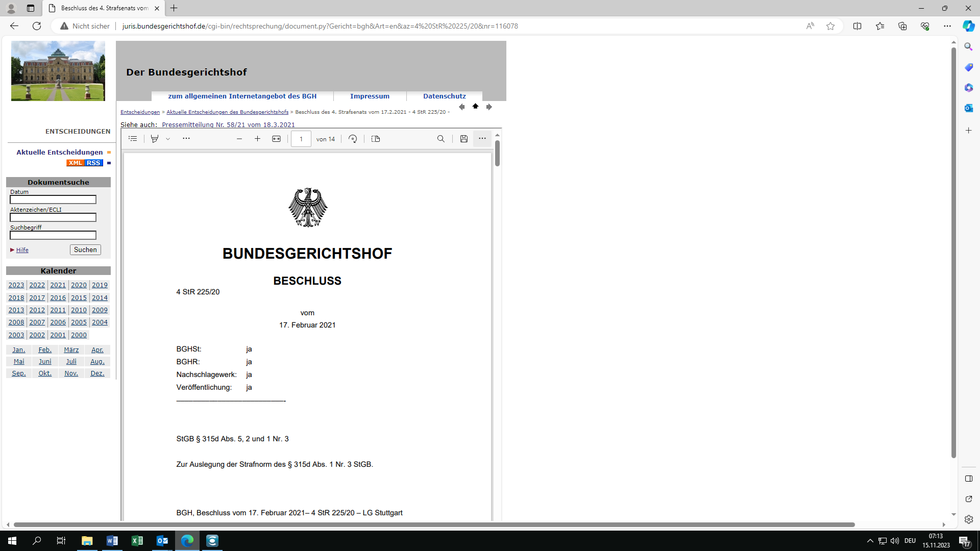Screen dimensions: 980x551
Task: Select the PDF highlight tool
Action: tap(155, 139)
